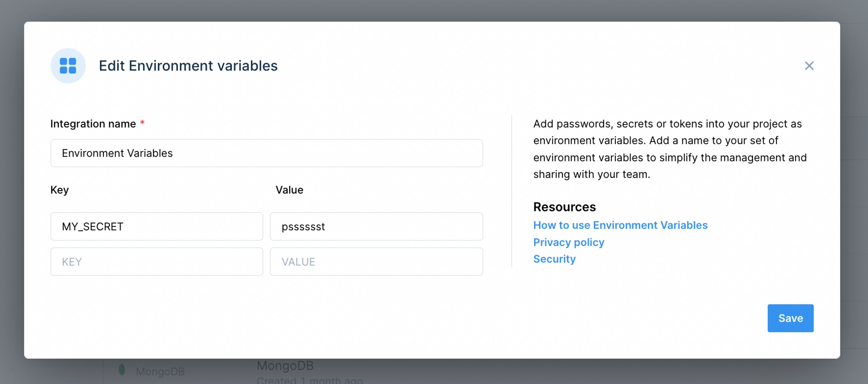Open the How to use Environment Variables link
Image resolution: width=868 pixels, height=384 pixels.
(620, 225)
